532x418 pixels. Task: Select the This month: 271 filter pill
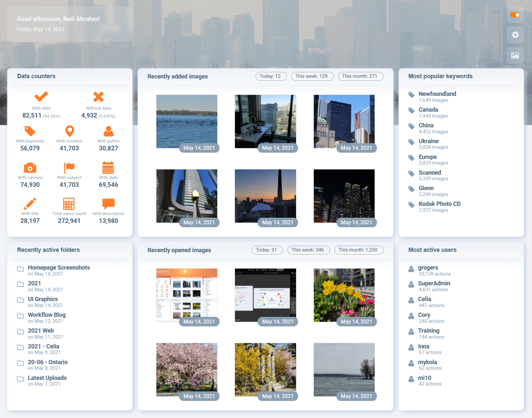(360, 76)
